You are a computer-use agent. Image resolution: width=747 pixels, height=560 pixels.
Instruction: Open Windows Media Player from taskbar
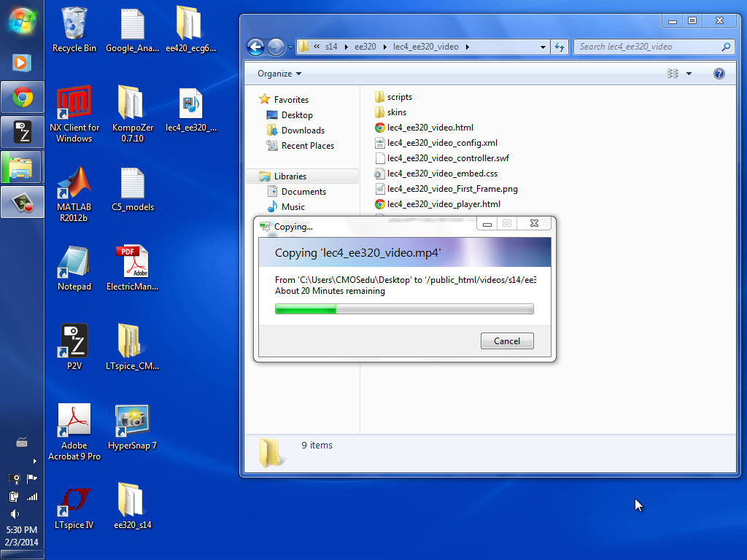point(22,63)
